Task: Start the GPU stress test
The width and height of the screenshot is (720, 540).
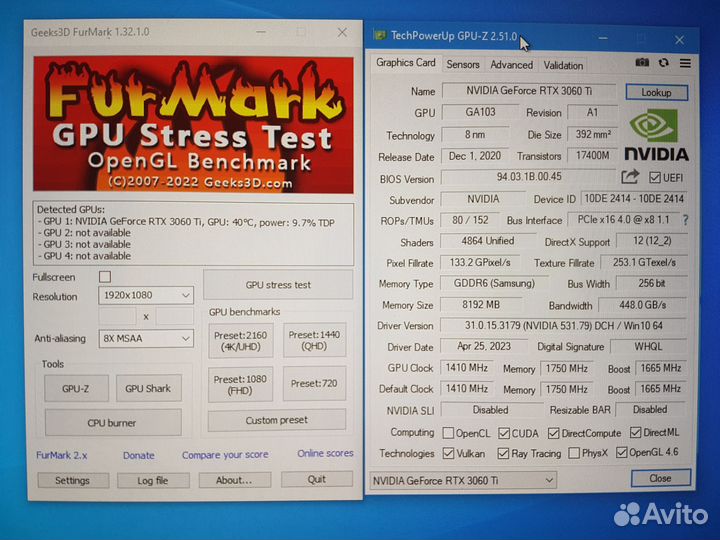Action: (x=278, y=284)
